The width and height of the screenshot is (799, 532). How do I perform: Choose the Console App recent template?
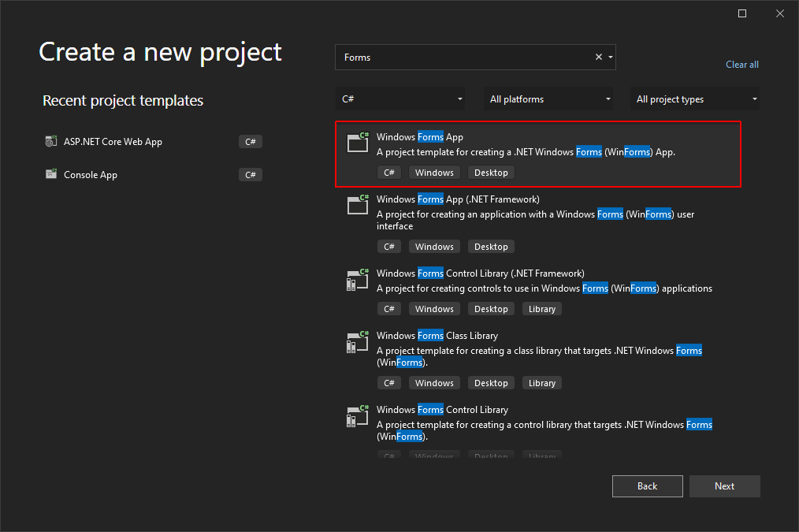pos(91,175)
